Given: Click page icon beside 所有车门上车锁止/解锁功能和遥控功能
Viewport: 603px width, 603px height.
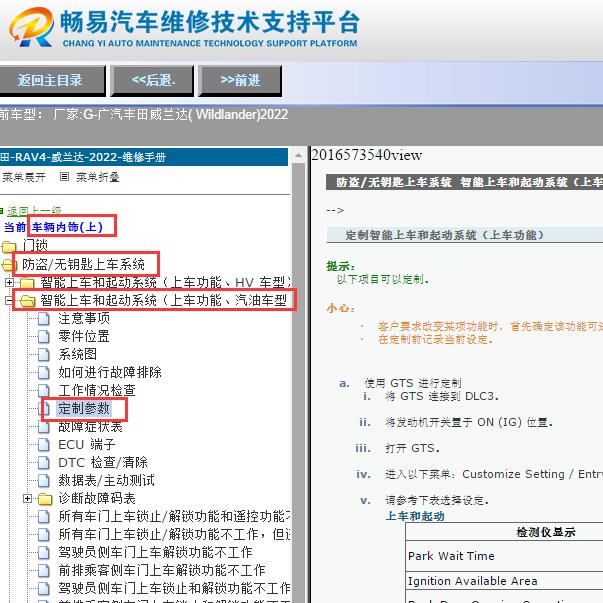Looking at the screenshot, I should pyautogui.click(x=44, y=517).
